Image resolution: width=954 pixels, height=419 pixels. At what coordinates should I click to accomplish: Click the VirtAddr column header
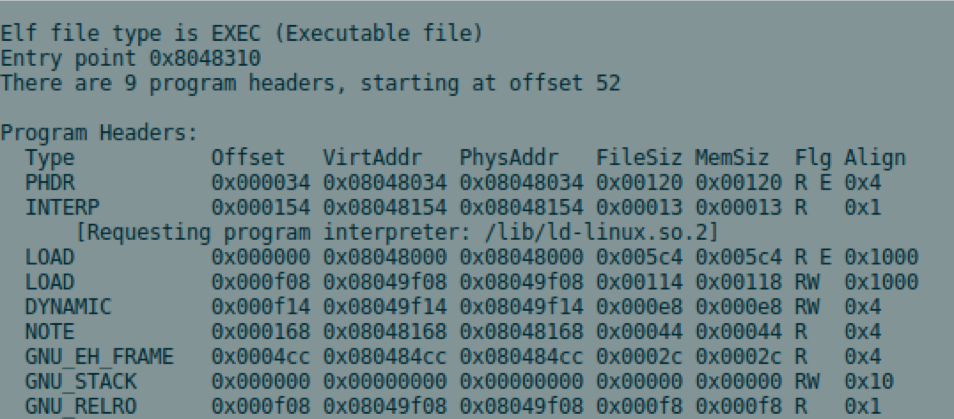(372, 158)
